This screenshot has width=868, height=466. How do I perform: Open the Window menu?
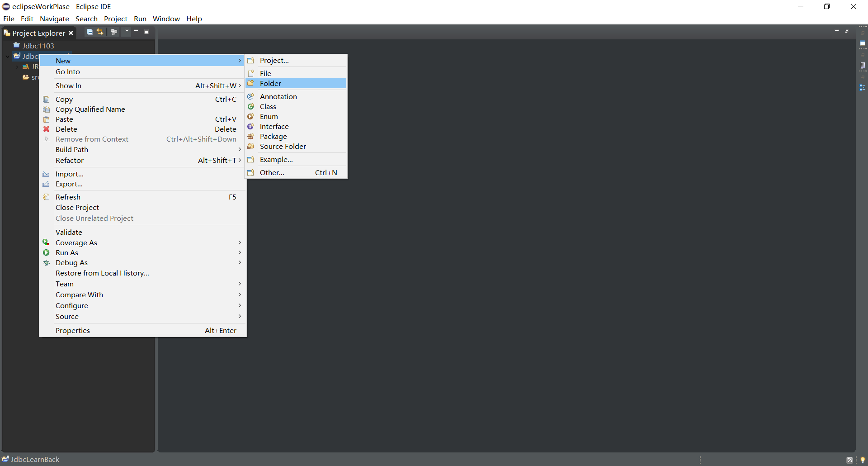point(166,19)
